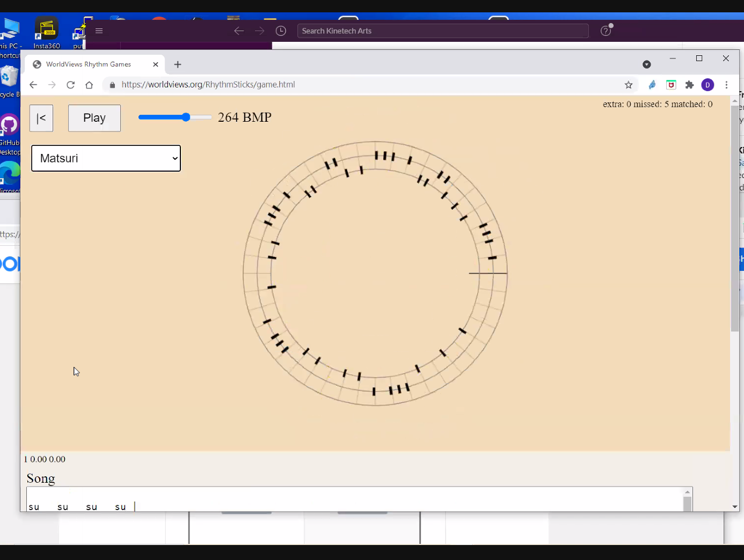Click the scroll down arrow of page

point(735,507)
